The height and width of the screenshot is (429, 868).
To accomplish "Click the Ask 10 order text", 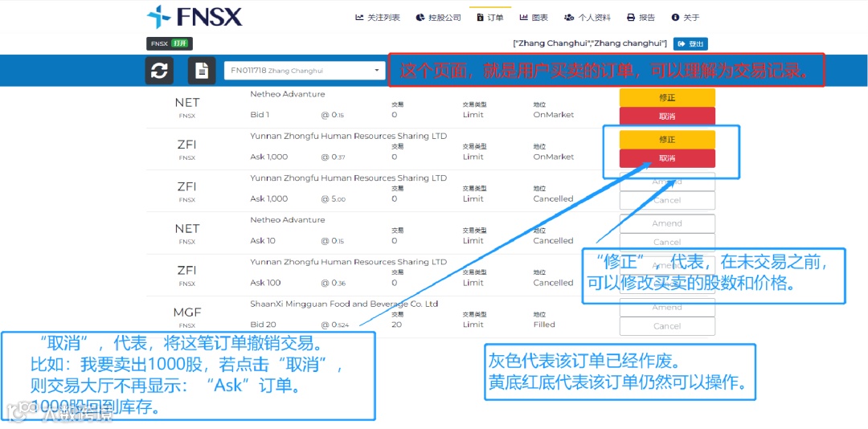I will pyautogui.click(x=263, y=241).
